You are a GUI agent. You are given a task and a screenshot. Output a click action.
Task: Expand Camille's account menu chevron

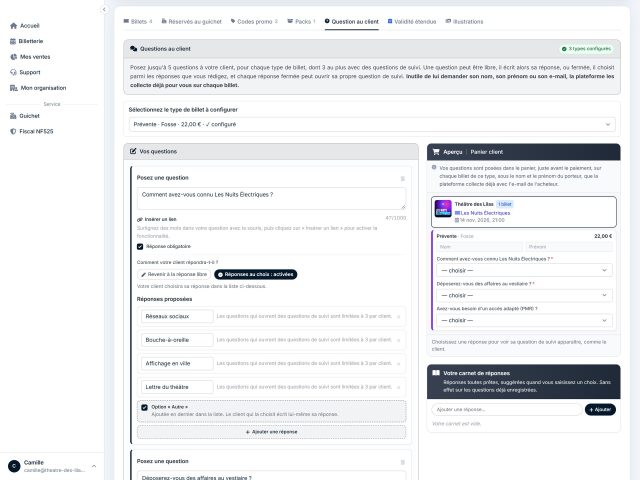click(94, 466)
